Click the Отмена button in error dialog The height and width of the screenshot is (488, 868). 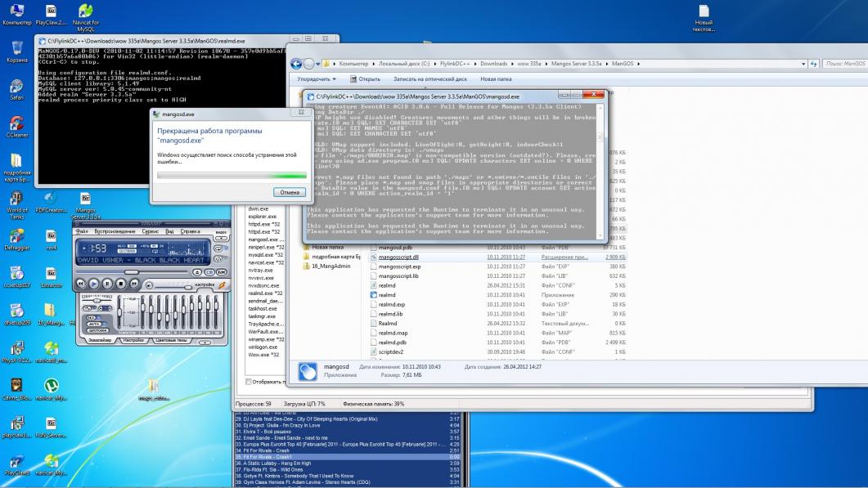pos(290,192)
